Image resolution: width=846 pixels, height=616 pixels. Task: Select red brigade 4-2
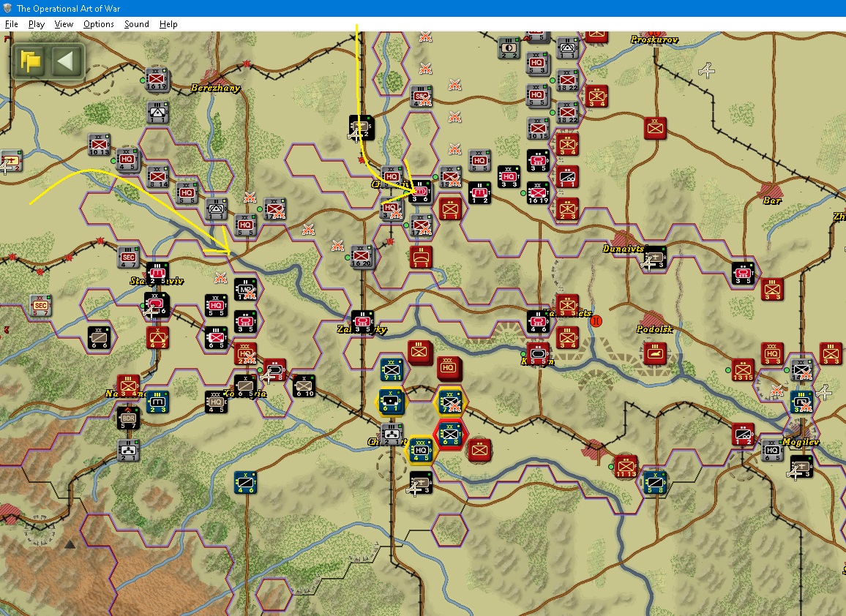tap(157, 338)
